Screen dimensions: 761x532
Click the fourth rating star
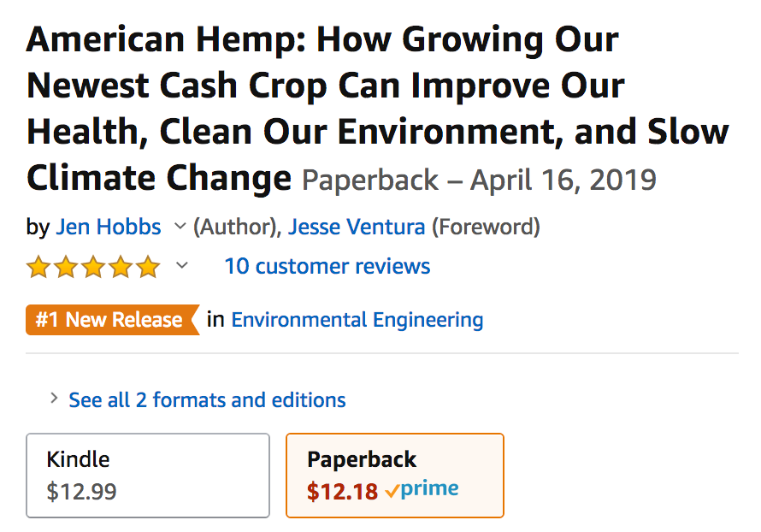pos(121,267)
